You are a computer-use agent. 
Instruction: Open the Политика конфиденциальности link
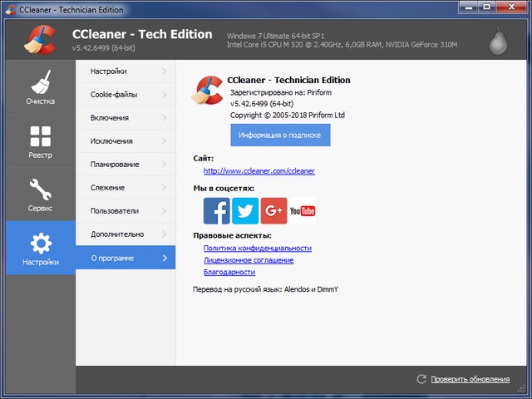pyautogui.click(x=258, y=249)
